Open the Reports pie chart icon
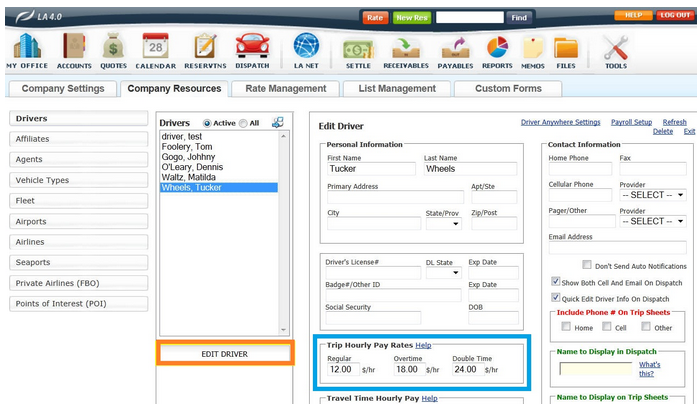The width and height of the screenshot is (700, 420). pyautogui.click(x=497, y=48)
